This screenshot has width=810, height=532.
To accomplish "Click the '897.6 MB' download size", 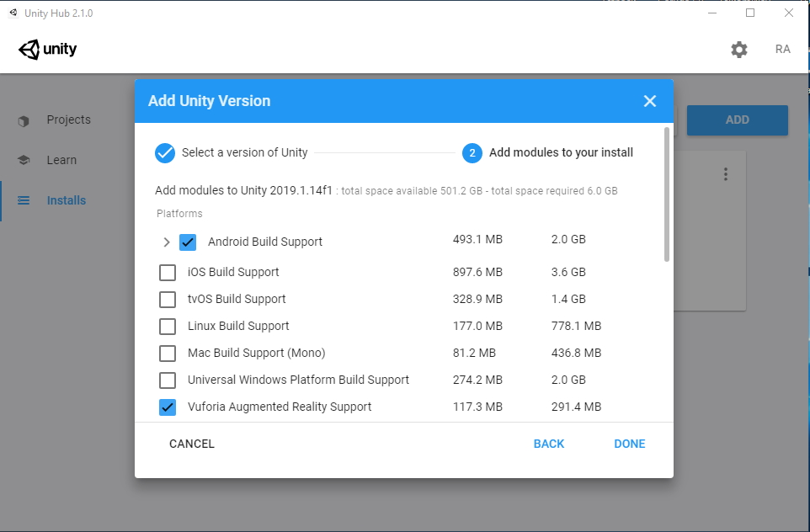I will [x=477, y=272].
